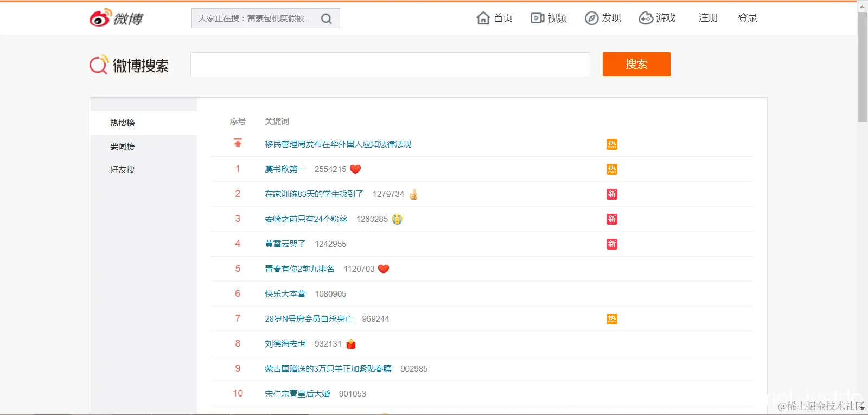
Task: Open the 黄霄云哭了 topic
Action: [285, 244]
